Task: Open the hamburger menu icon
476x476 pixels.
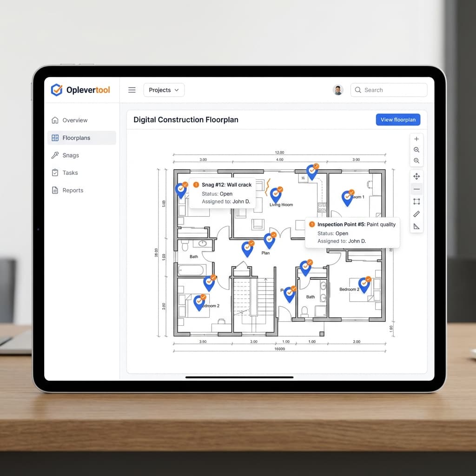Action: (x=132, y=90)
